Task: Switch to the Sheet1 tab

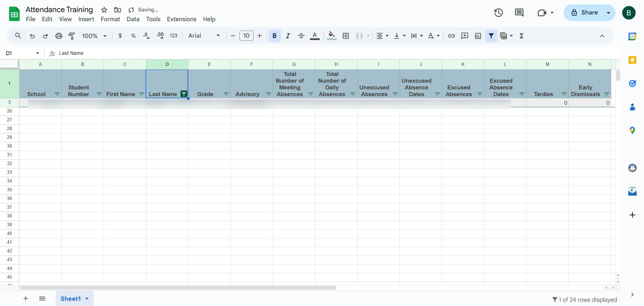Action: coord(71,299)
